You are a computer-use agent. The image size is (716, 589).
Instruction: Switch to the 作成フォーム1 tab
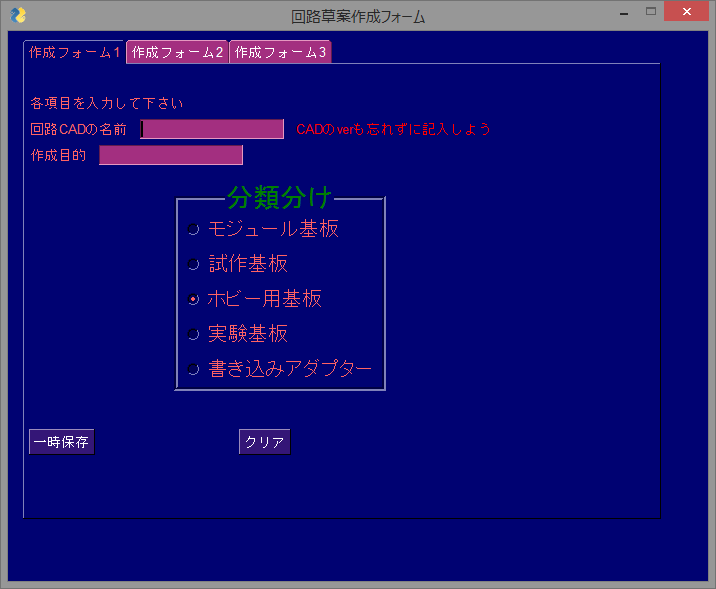(x=74, y=53)
